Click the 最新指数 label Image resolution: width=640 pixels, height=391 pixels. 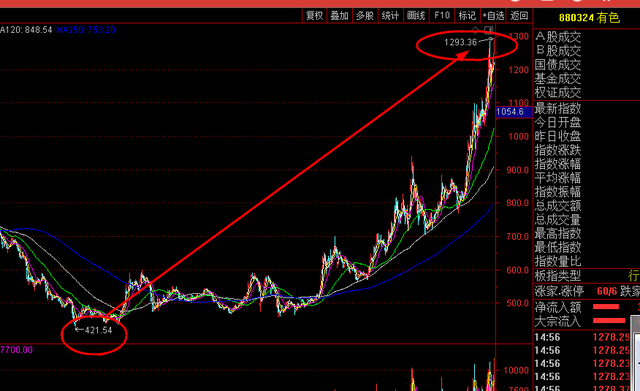558,109
